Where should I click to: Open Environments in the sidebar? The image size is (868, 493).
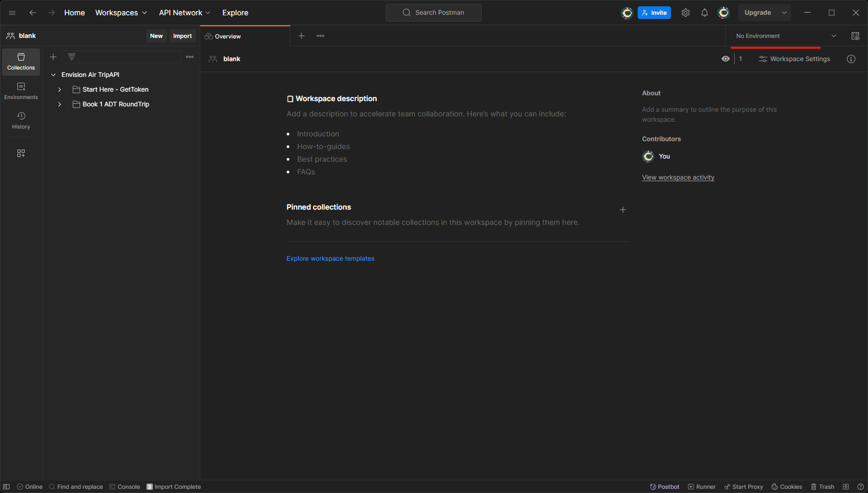click(x=21, y=91)
